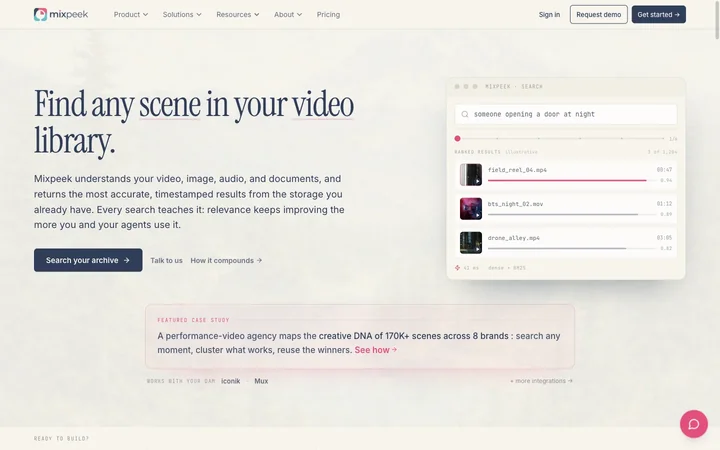The image size is (720, 450).
Task: Open the How it compounds link
Action: tap(226, 260)
